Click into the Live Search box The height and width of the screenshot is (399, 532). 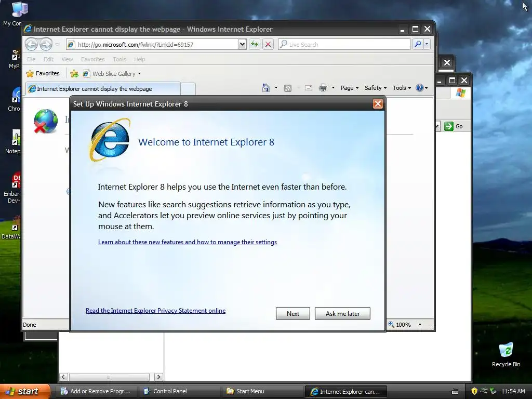[344, 45]
